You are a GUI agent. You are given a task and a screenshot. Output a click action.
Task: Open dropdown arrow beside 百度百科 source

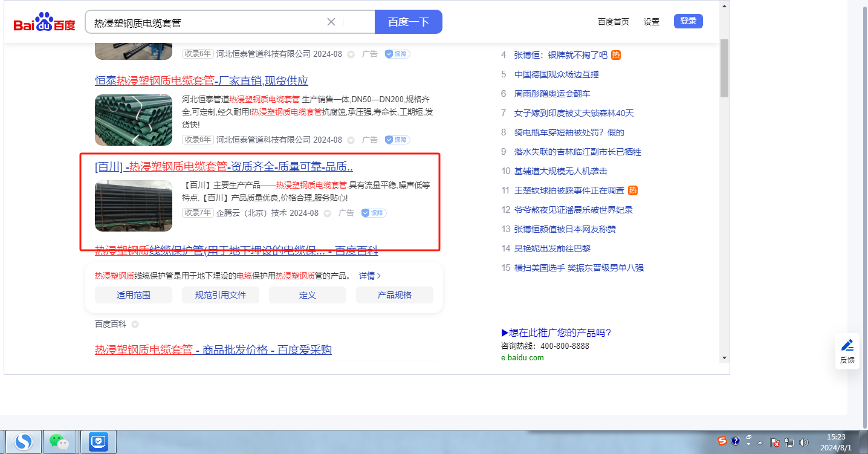click(x=135, y=325)
